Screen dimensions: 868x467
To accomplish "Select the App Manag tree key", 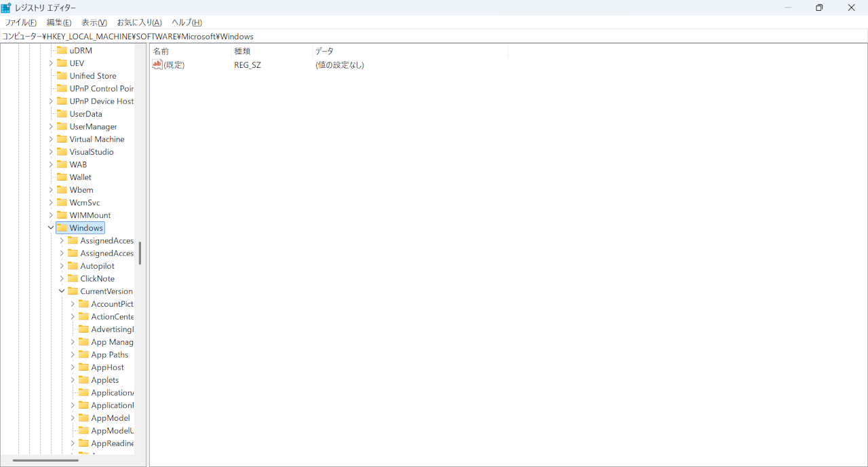I will click(x=113, y=342).
